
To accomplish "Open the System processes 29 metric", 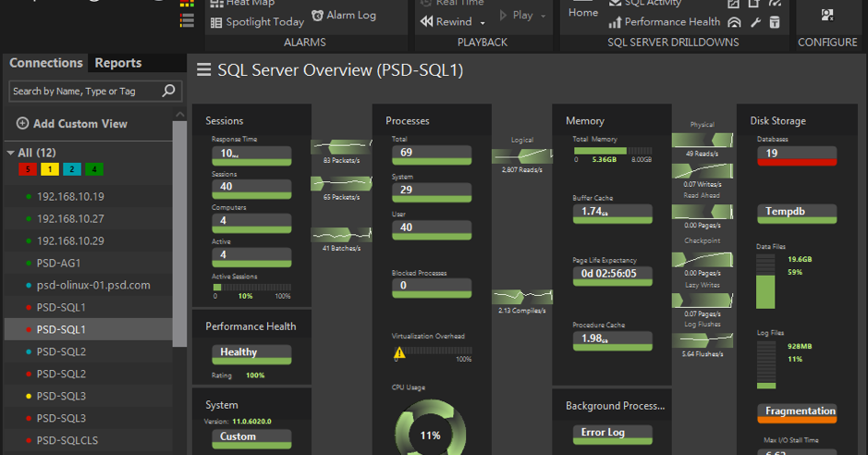I will (x=432, y=192).
